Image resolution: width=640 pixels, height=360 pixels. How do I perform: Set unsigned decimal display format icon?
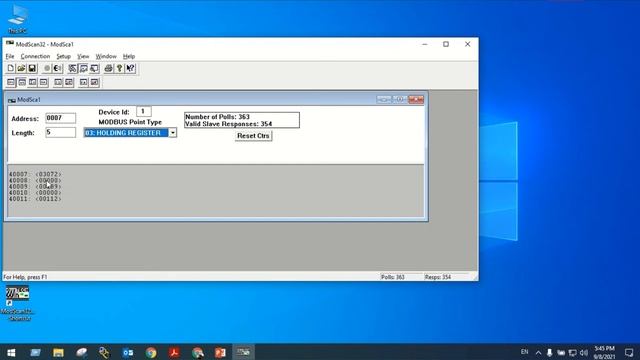(x=43, y=82)
